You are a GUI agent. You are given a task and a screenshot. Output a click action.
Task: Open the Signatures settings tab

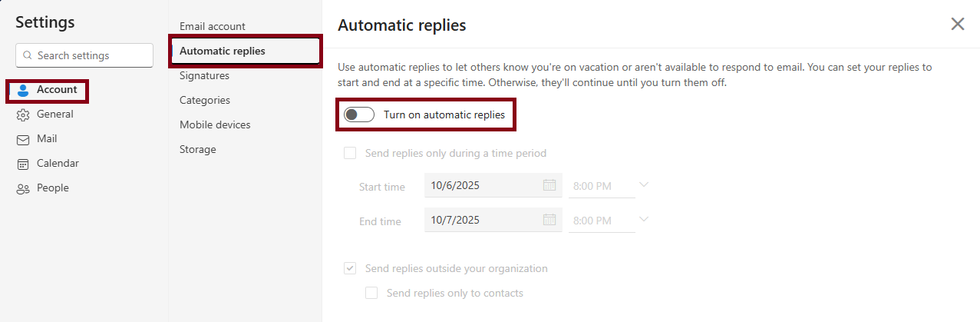pos(204,75)
